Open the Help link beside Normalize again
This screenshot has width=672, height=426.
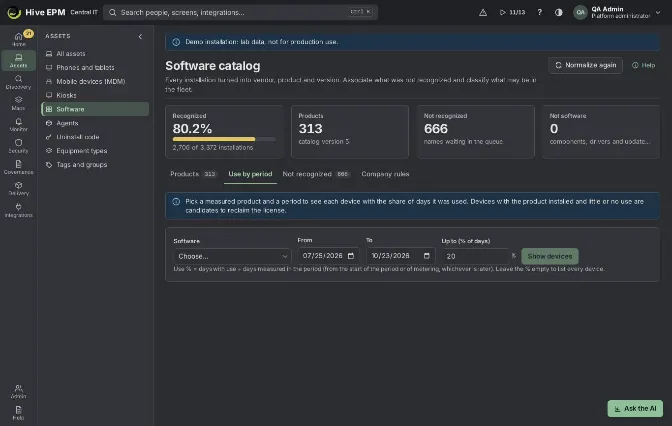pyautogui.click(x=643, y=65)
